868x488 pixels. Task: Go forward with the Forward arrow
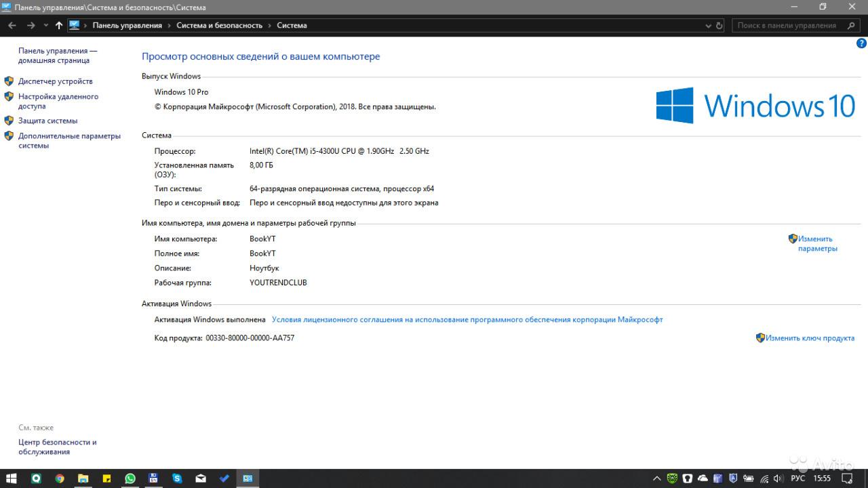click(x=31, y=25)
